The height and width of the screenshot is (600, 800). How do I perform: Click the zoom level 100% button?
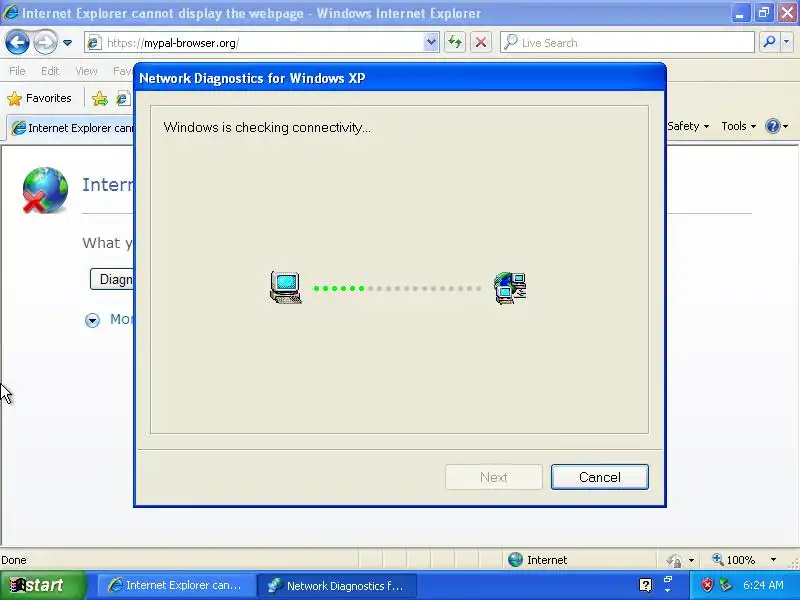tap(734, 560)
